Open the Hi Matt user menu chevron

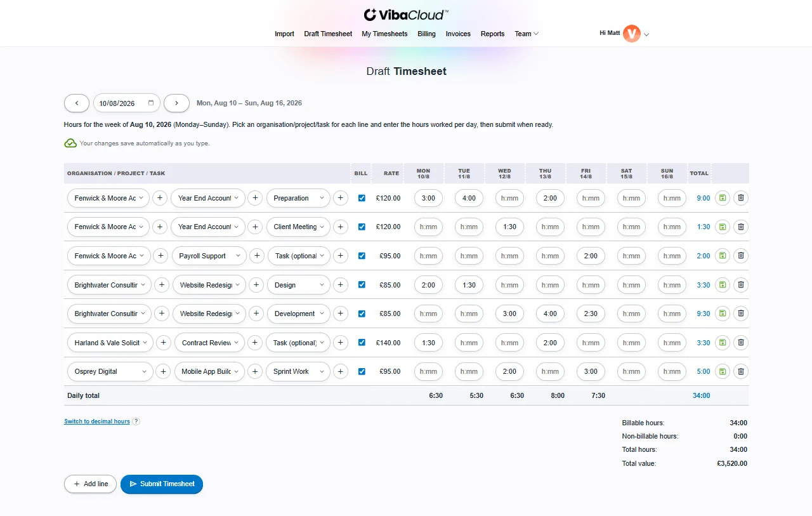point(646,35)
